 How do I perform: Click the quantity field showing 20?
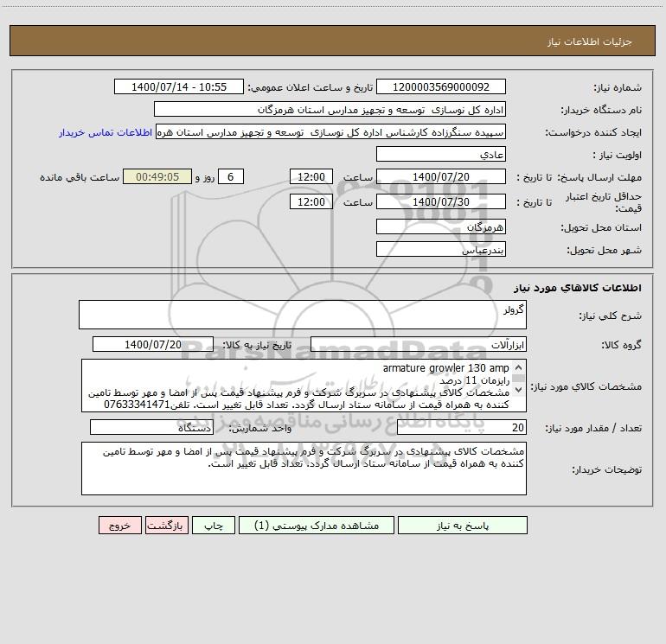[x=462, y=428]
